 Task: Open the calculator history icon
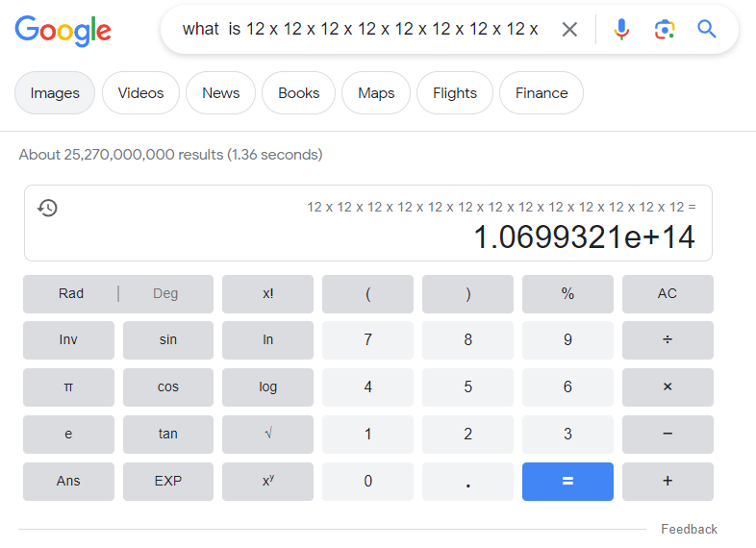coord(47,208)
